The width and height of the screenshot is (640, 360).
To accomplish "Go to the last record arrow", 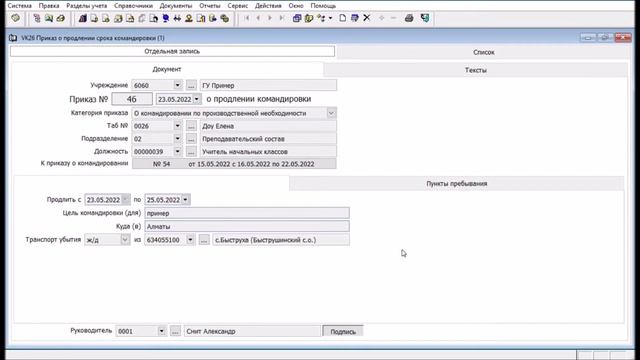I will click(282, 18).
